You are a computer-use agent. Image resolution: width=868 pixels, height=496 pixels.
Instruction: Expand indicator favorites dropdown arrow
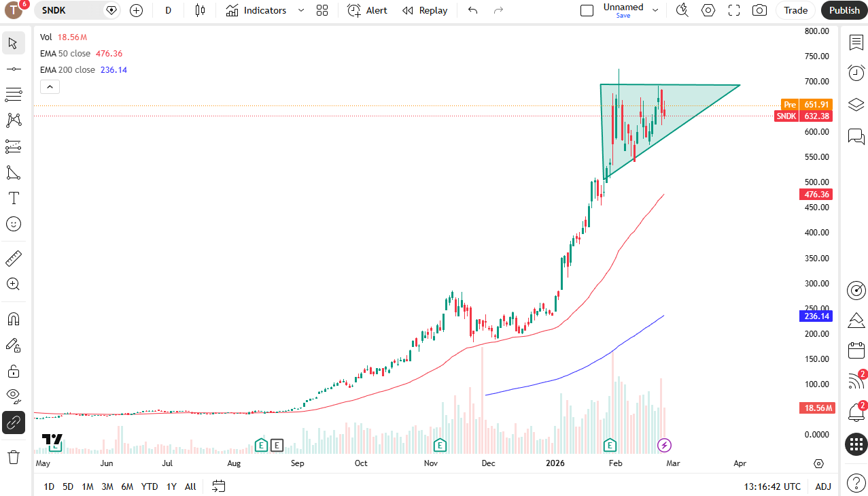(301, 10)
